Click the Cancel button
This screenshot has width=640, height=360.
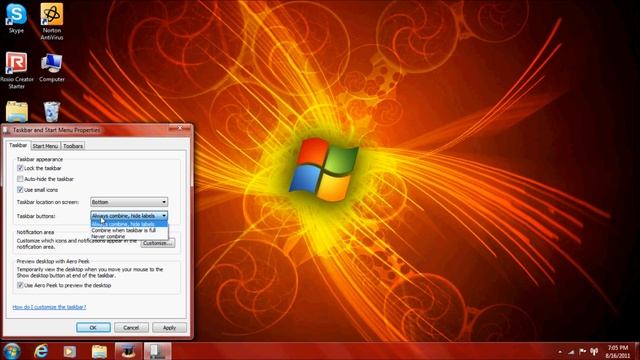coord(131,327)
